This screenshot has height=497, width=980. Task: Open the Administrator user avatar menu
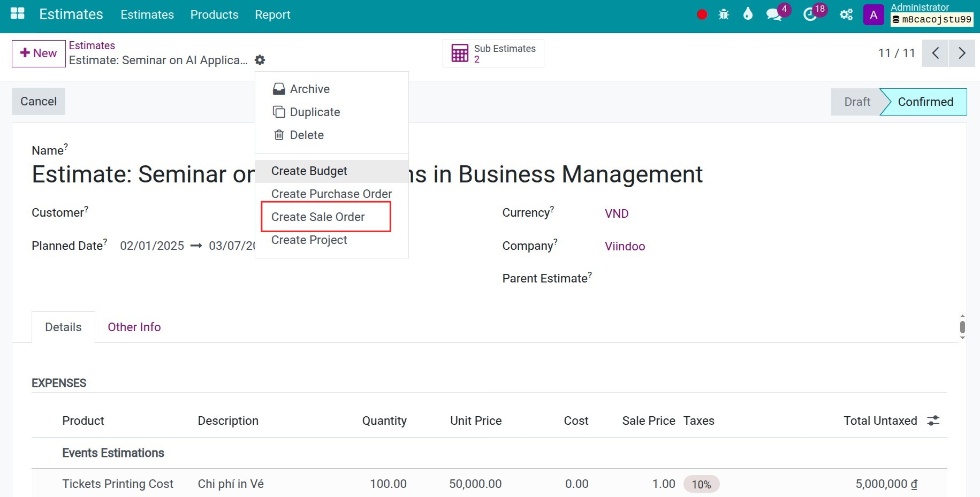pos(873,14)
